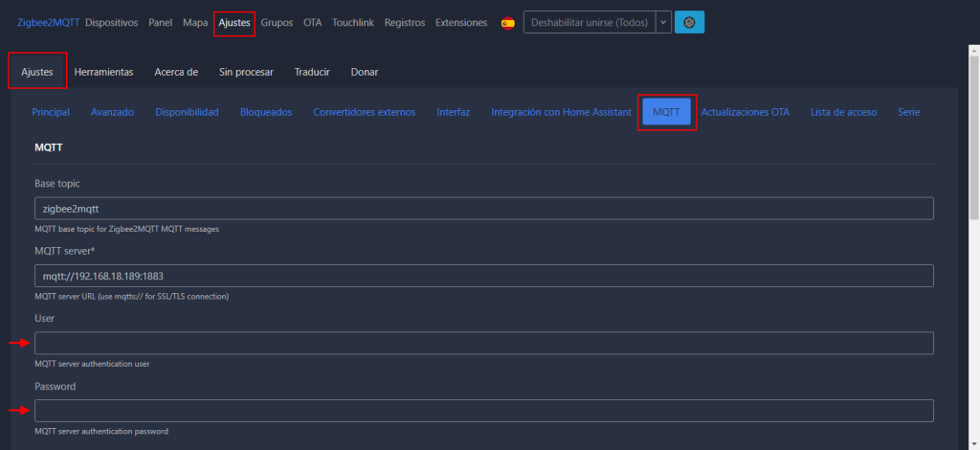
Task: Click the Base topic input field
Action: (483, 209)
